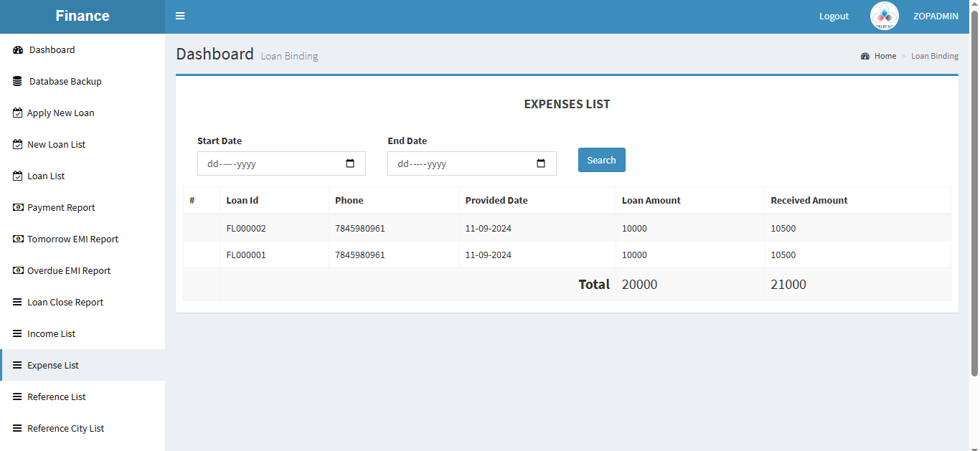Select Reference City List menu item
This screenshot has height=451, width=980.
coord(65,429)
